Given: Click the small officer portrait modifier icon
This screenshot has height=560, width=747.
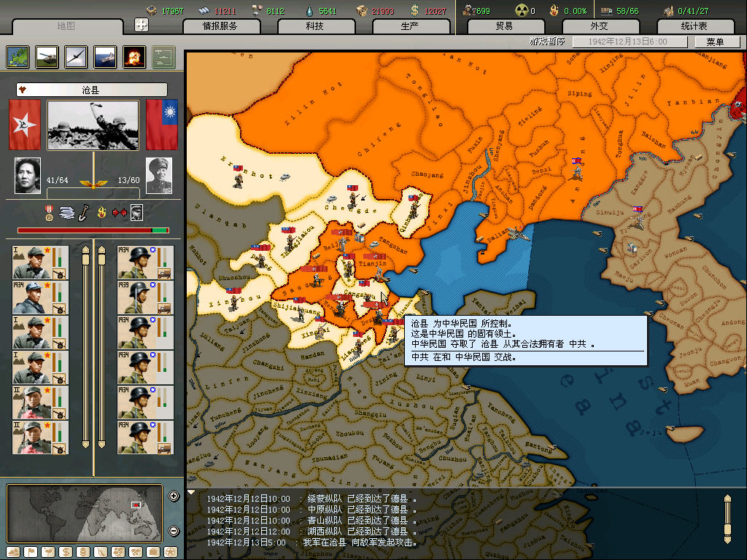Looking at the screenshot, I should (136, 213).
